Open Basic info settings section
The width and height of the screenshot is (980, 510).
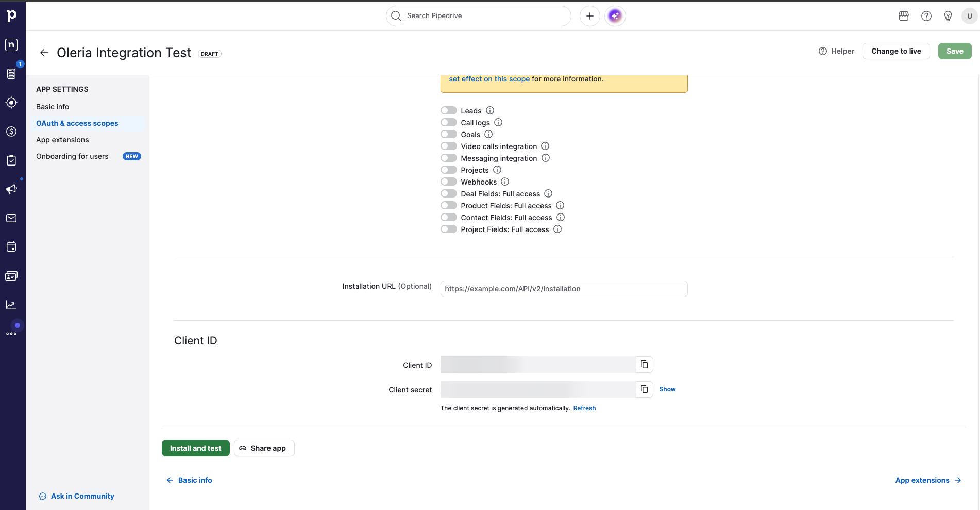(53, 107)
